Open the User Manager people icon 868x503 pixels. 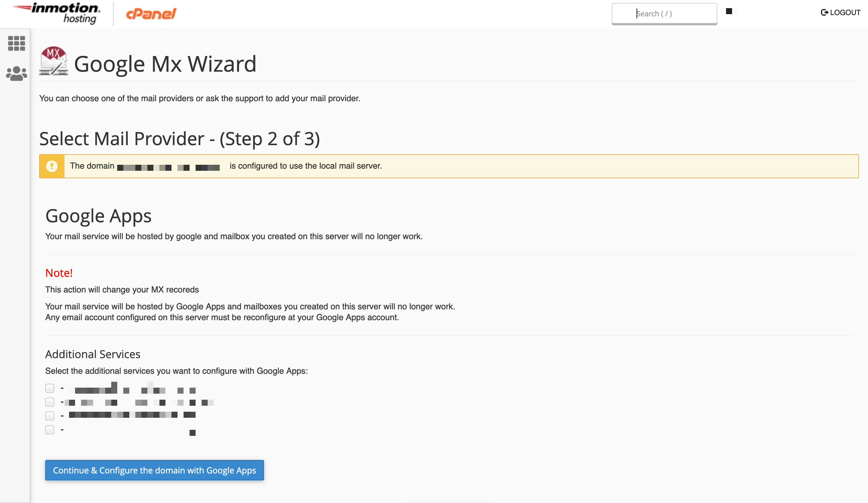[x=17, y=73]
